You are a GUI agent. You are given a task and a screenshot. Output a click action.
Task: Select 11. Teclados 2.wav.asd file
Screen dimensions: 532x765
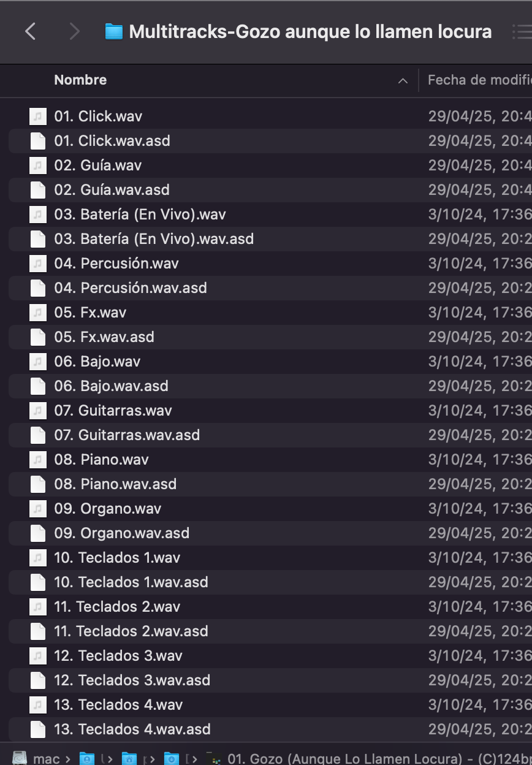coord(270,631)
